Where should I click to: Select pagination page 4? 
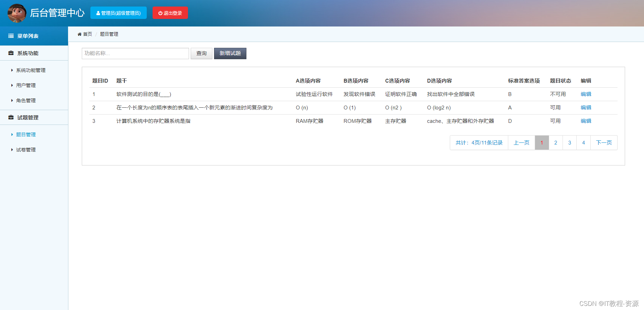[584, 143]
